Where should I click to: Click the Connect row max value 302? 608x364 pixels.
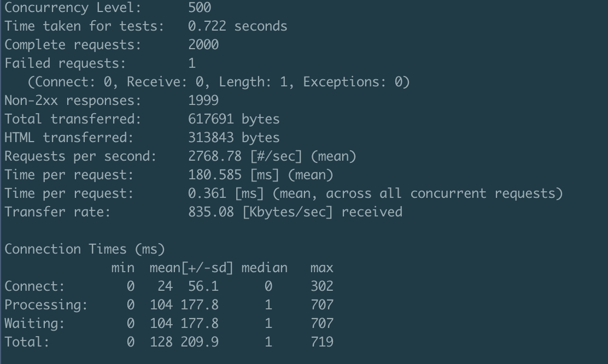click(x=321, y=286)
